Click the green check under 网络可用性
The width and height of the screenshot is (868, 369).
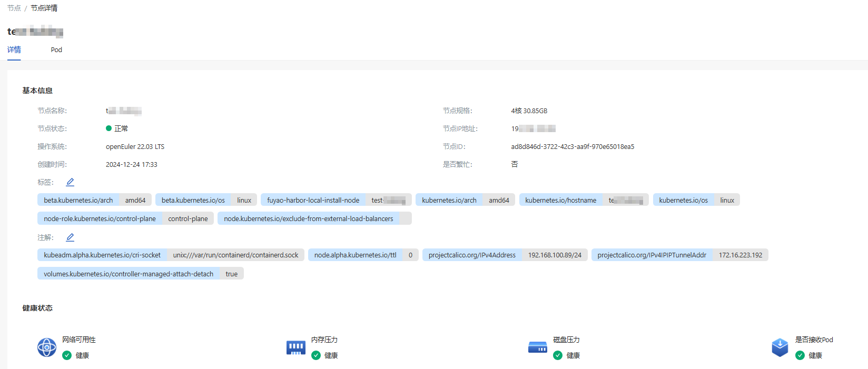click(x=67, y=355)
